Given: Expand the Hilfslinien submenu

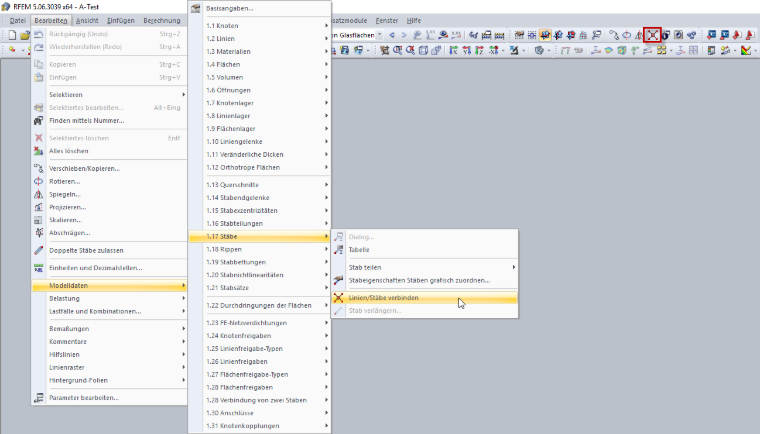Looking at the screenshot, I should pyautogui.click(x=109, y=354).
